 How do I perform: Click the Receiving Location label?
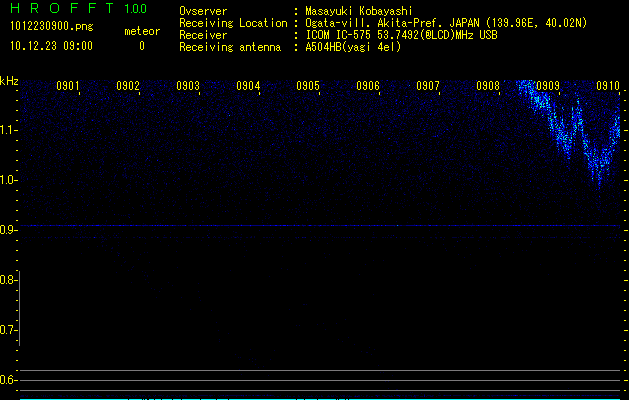(x=233, y=23)
